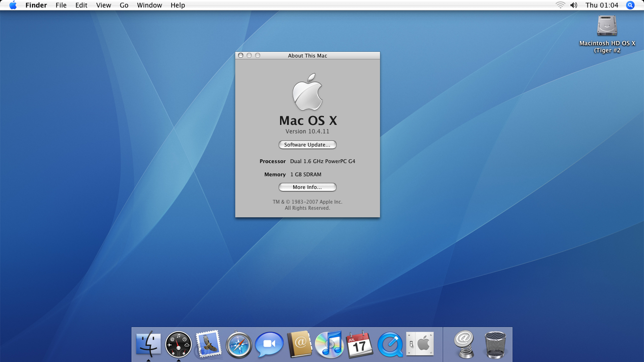Viewport: 644px width, 362px height.
Task: Open Spotlight search in menu bar
Action: click(630, 5)
